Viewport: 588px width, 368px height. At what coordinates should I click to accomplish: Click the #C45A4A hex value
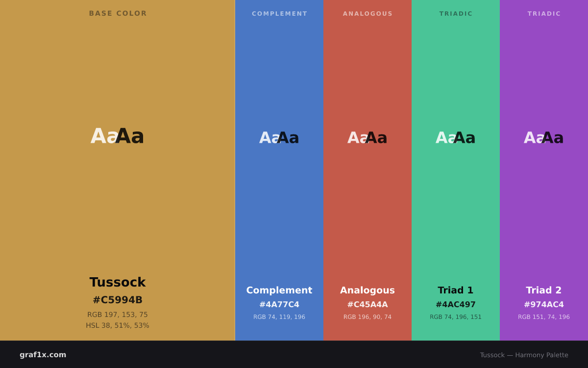367,305
